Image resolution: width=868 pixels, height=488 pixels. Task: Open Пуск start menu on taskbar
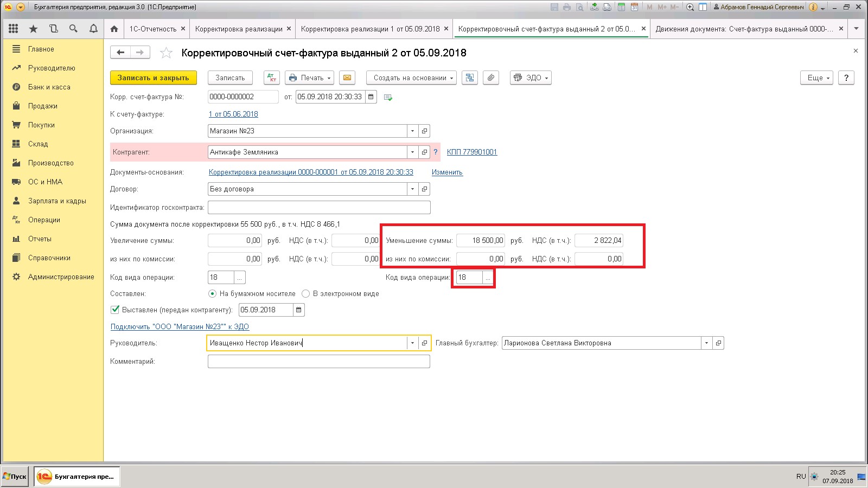pyautogui.click(x=15, y=477)
